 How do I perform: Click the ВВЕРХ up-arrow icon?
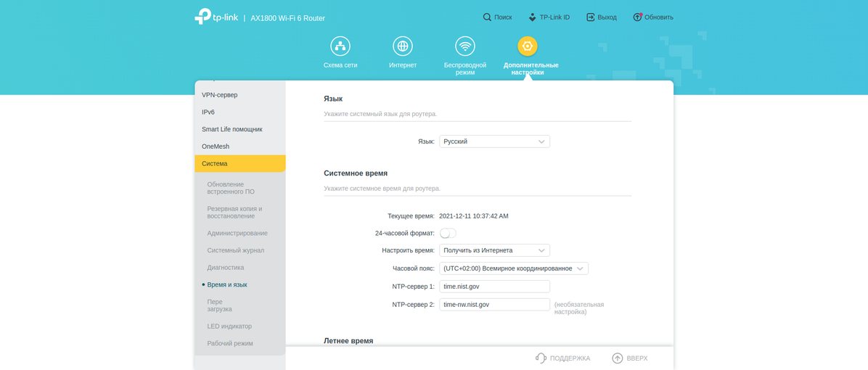617,358
